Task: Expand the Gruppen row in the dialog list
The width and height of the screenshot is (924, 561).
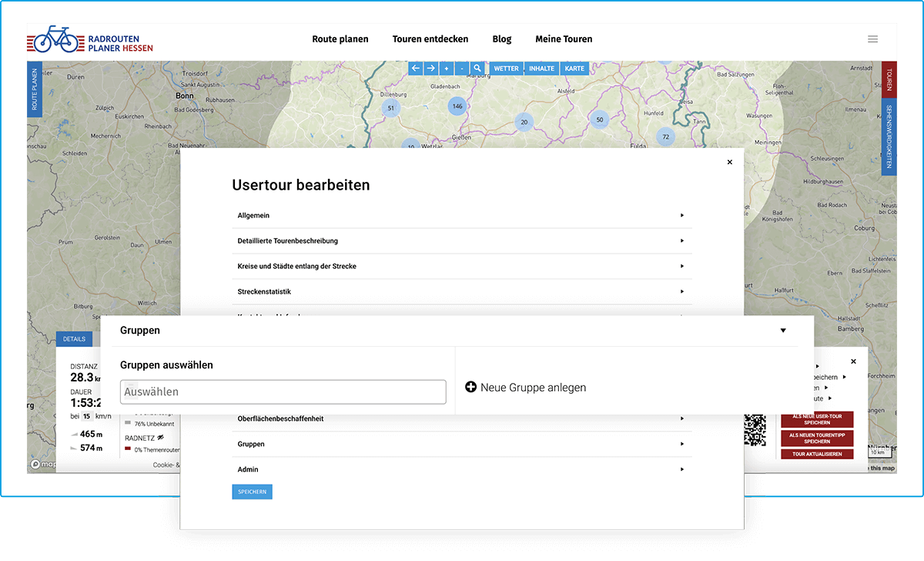Action: pyautogui.click(x=462, y=445)
